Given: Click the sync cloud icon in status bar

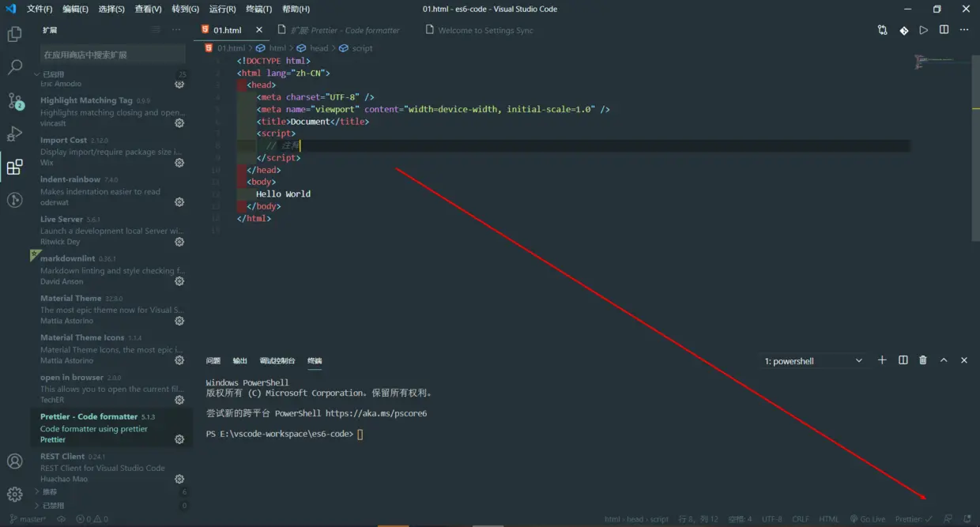Looking at the screenshot, I should (x=61, y=519).
